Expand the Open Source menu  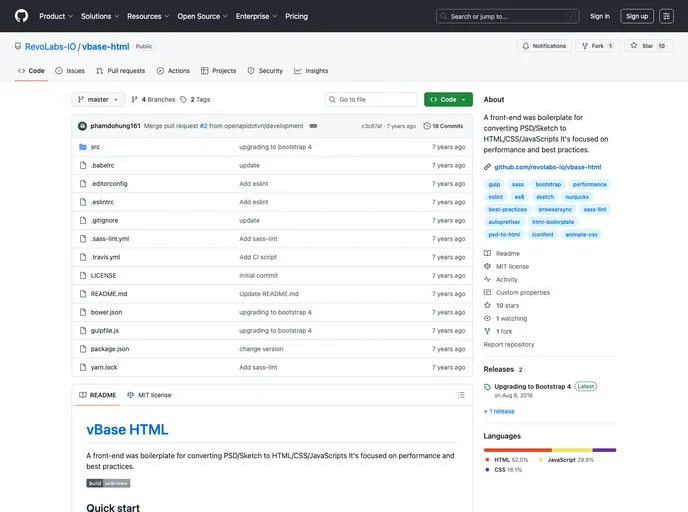coord(202,16)
